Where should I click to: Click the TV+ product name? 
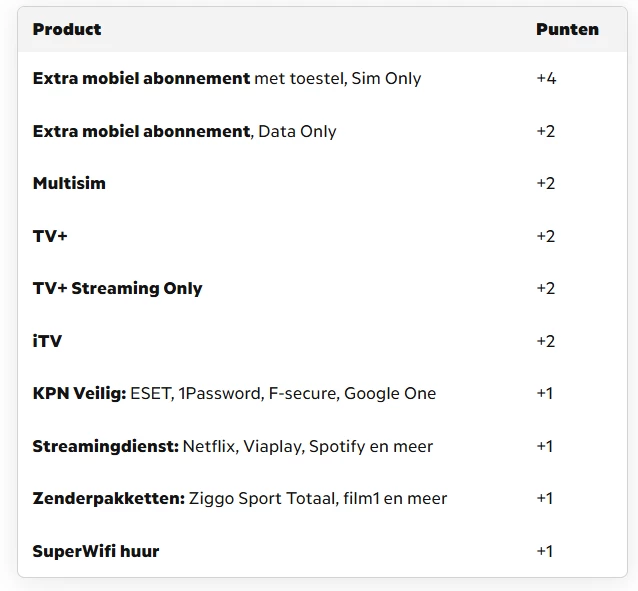pos(50,236)
